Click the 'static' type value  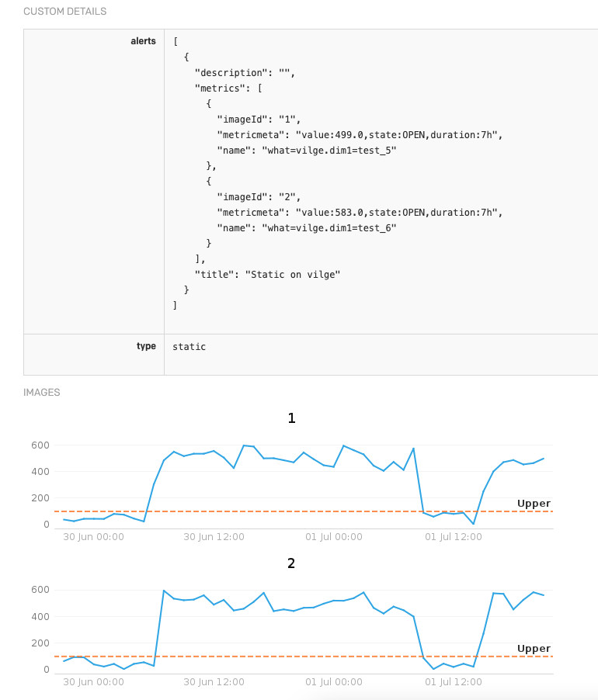click(189, 346)
